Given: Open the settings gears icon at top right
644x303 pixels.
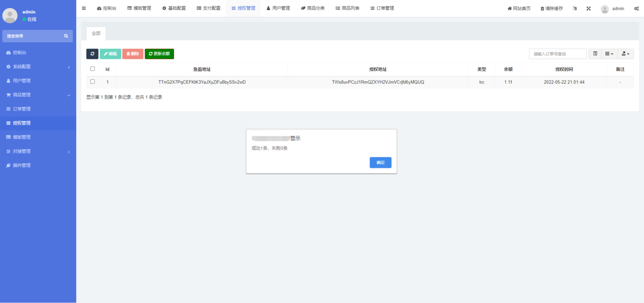Looking at the screenshot, I should (636, 8).
